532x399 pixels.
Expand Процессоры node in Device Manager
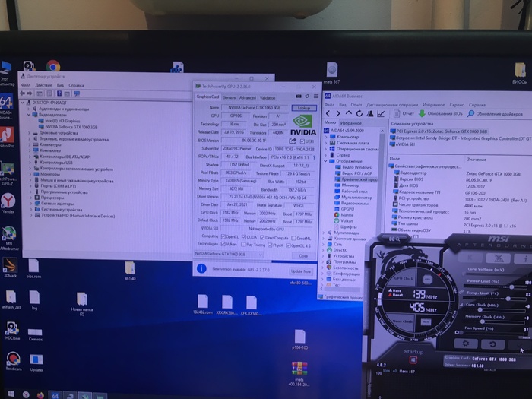click(x=30, y=198)
